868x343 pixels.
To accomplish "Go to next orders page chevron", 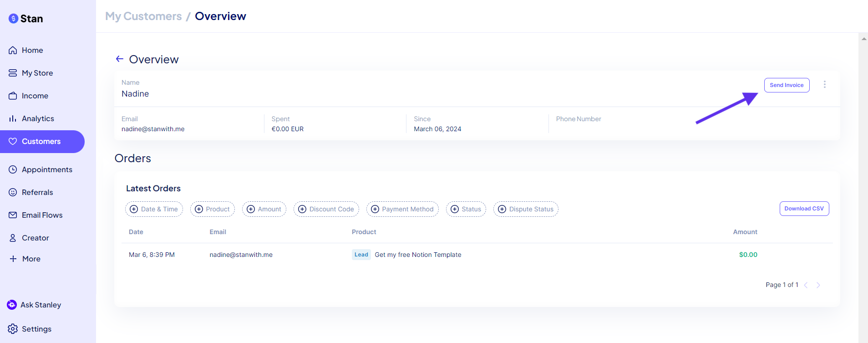I will (x=818, y=285).
